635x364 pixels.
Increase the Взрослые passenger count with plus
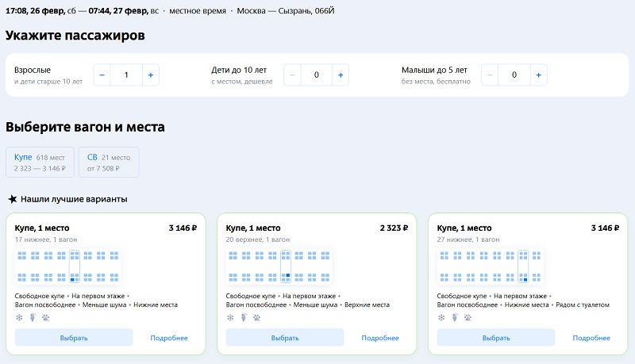coord(150,75)
